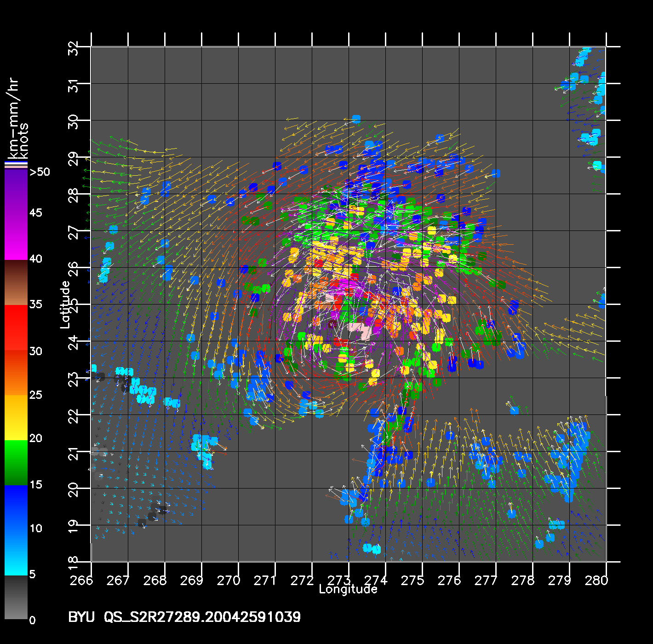Click the green 15-20 knots legend band
This screenshot has width=653, height=644.
[x=16, y=462]
